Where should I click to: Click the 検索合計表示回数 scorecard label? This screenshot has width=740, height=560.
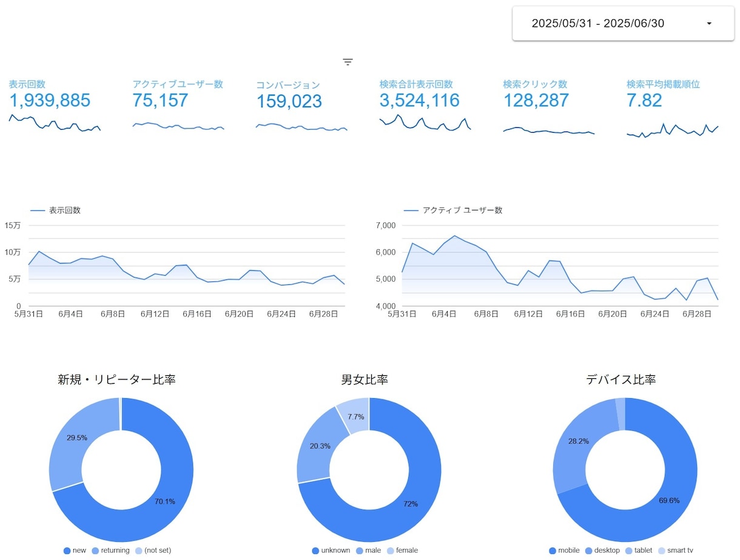pos(416,84)
